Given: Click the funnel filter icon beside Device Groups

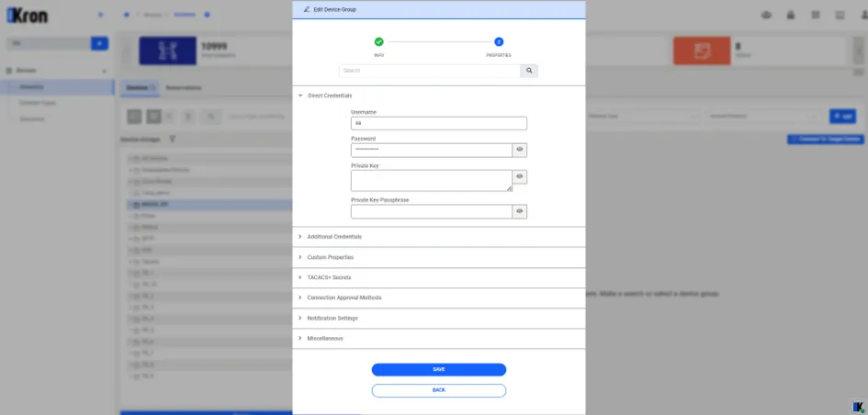Looking at the screenshot, I should tap(172, 140).
